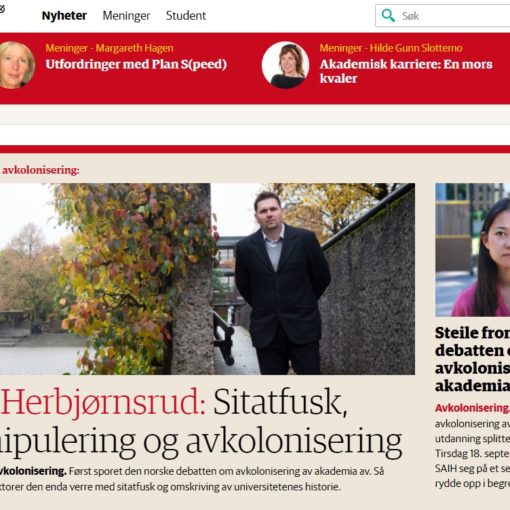The width and height of the screenshot is (510, 510).
Task: Click the side article teaser text
Action: click(x=473, y=453)
